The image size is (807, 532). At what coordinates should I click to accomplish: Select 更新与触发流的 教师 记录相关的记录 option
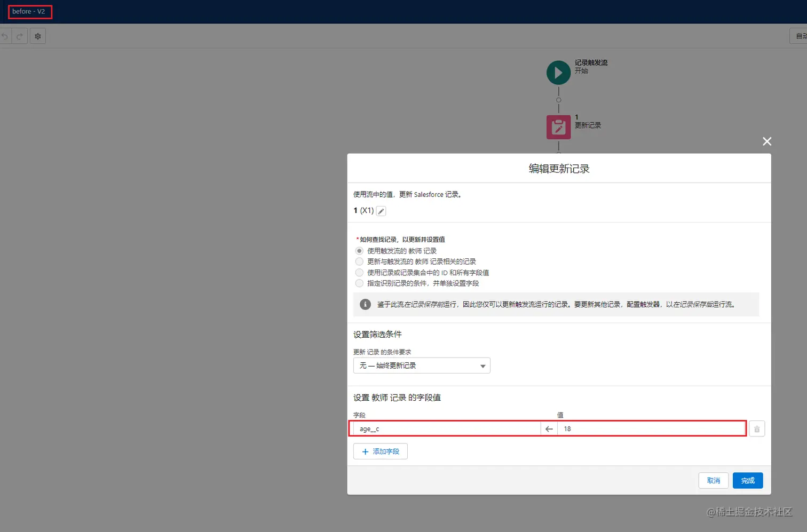click(x=359, y=261)
